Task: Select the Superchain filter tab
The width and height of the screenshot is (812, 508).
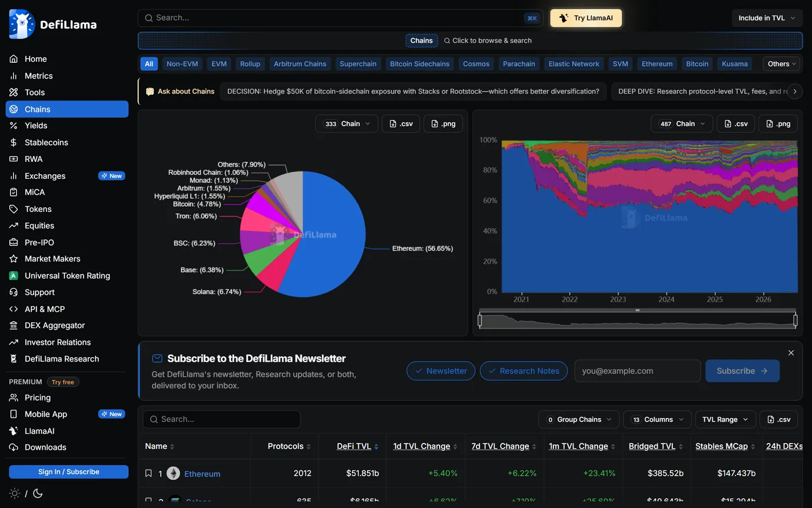Action: coord(358,64)
